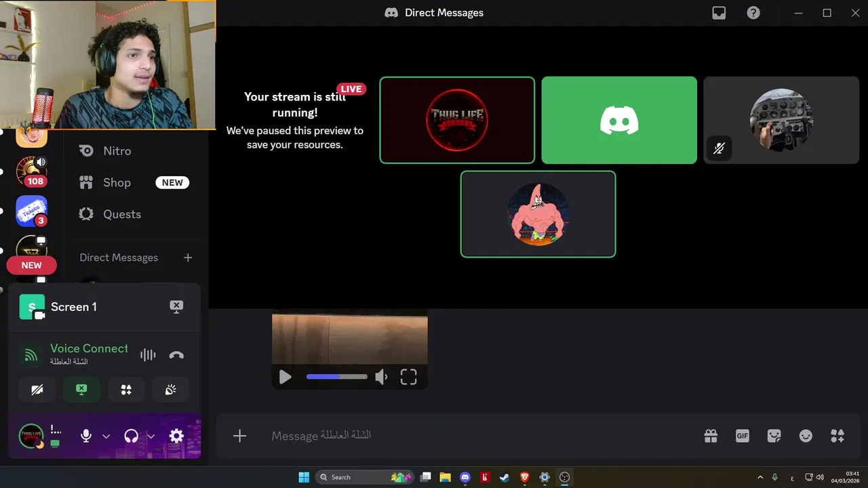
Task: Play the video in chat
Action: 285,377
